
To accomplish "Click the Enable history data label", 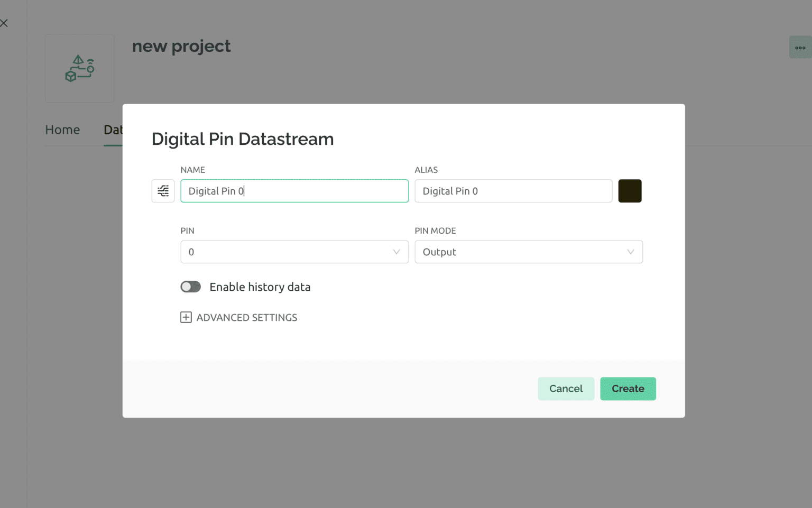I will tap(260, 287).
